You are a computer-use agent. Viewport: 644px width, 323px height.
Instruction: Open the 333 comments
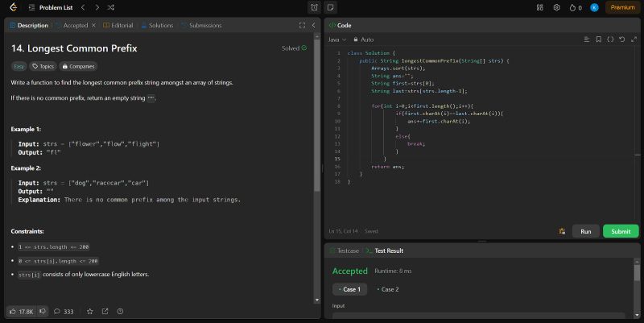tap(64, 312)
